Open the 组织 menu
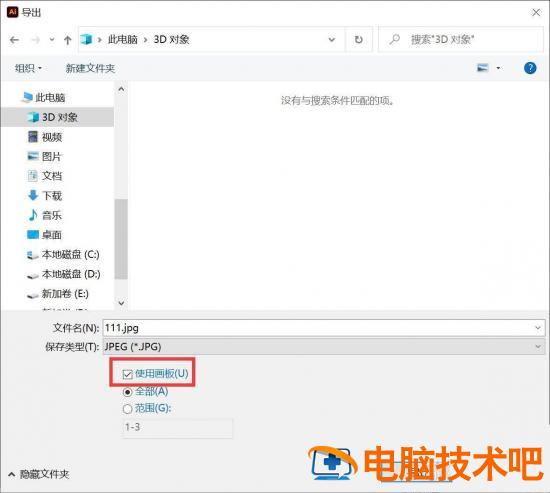The height and width of the screenshot is (493, 550). click(x=28, y=68)
